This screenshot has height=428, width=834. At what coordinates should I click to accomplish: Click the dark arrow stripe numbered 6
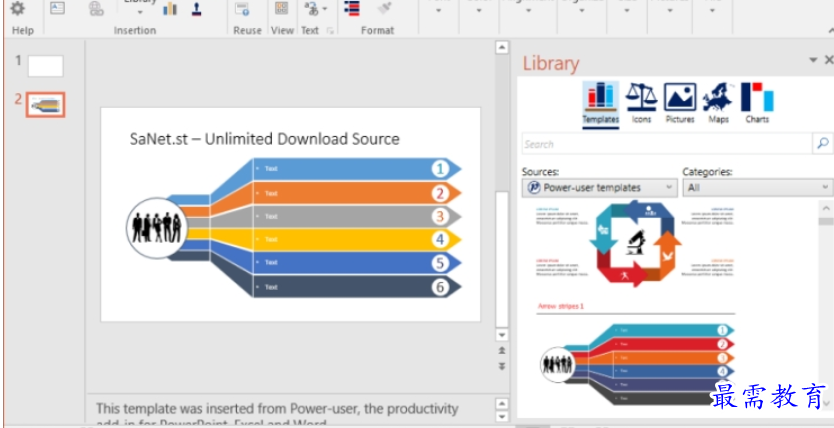(x=356, y=287)
